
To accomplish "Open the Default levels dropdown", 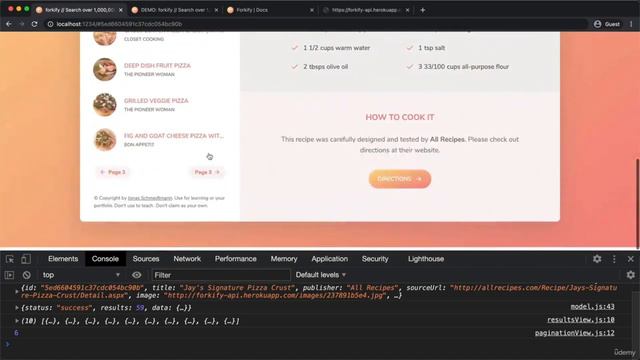I will (321, 275).
